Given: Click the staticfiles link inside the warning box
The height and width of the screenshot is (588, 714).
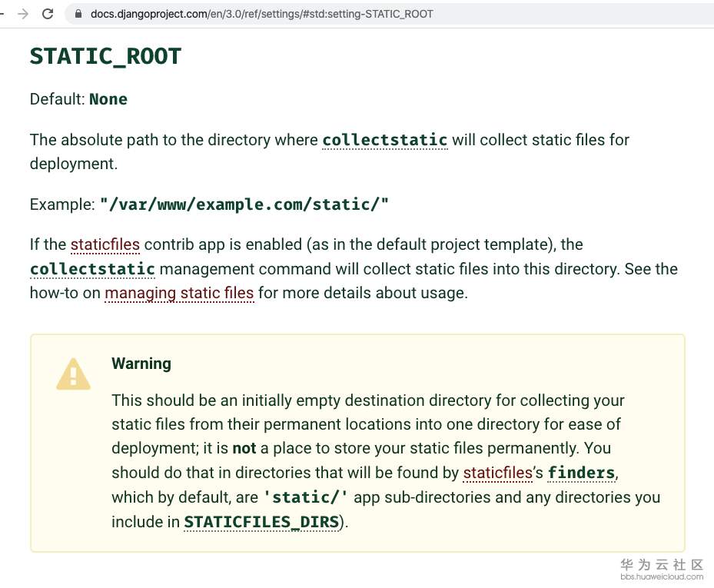Looking at the screenshot, I should tap(497, 473).
